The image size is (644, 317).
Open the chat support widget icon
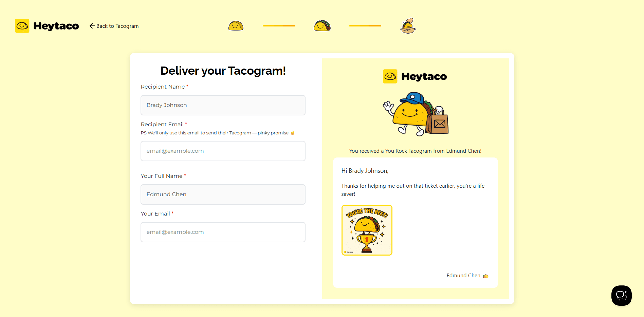622,296
